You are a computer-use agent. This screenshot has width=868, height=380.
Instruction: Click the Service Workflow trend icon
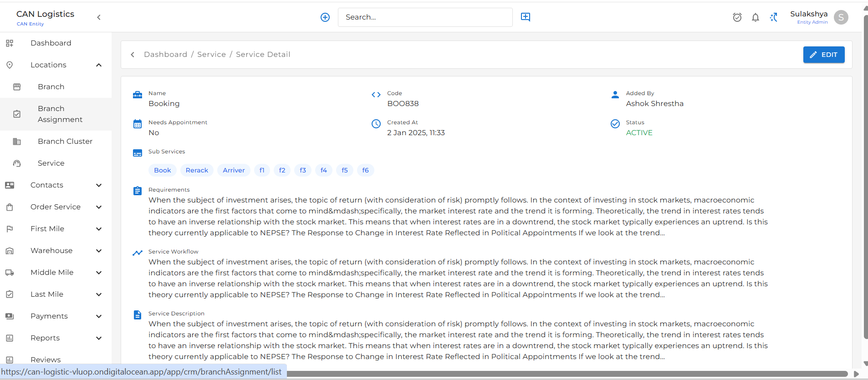pyautogui.click(x=138, y=253)
